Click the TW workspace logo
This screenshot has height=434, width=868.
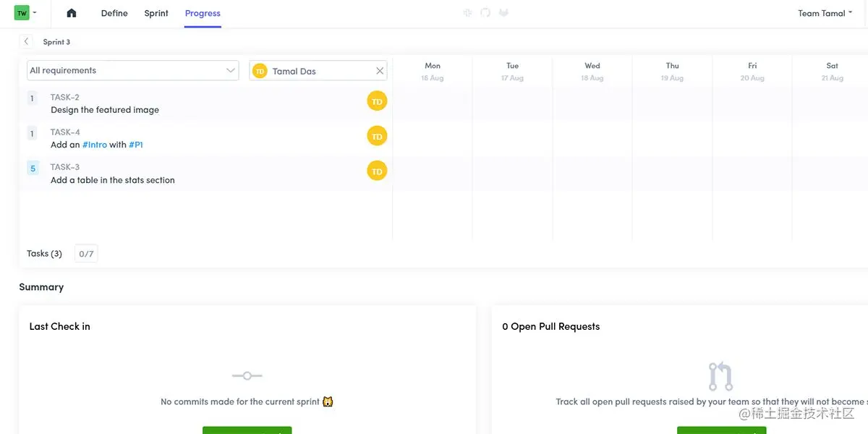tap(22, 13)
